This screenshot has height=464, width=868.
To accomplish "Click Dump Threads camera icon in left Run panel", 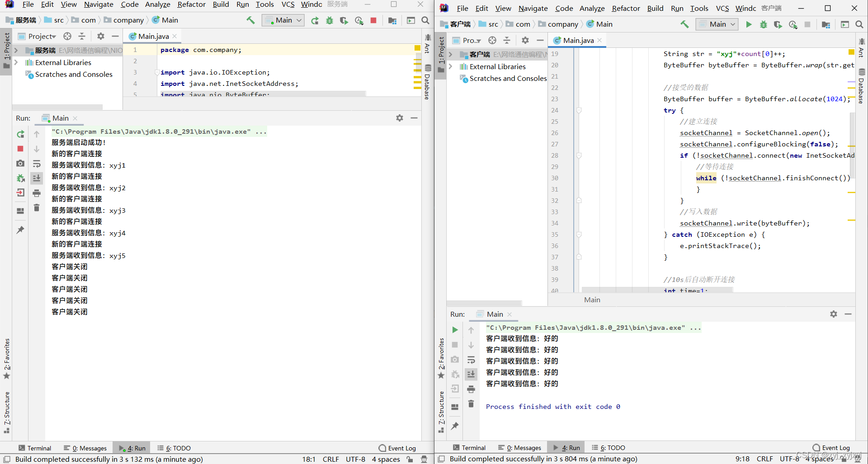I will (x=20, y=163).
